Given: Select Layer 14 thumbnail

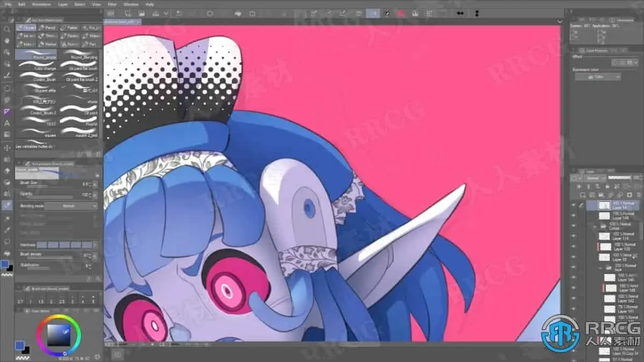Looking at the screenshot, I should [x=604, y=205].
